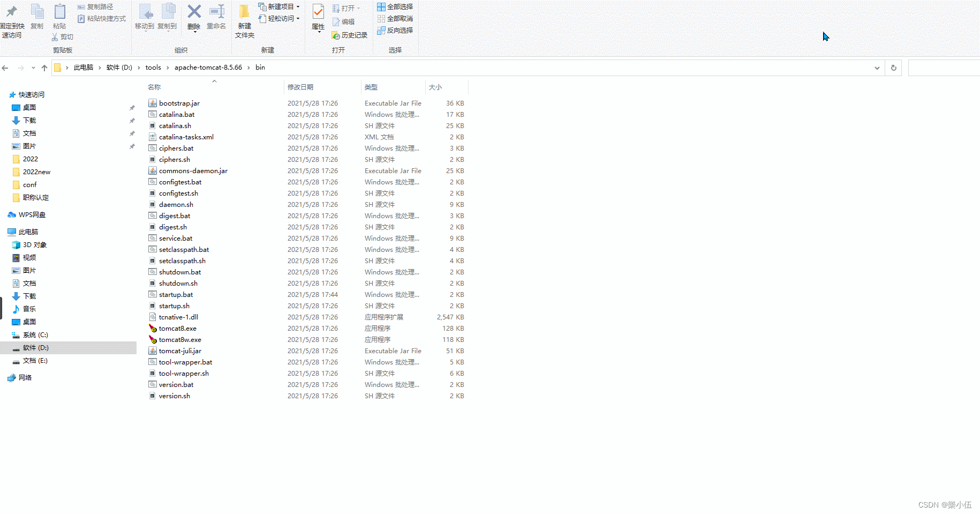Open 此电脑 in the navigation tree
The image size is (980, 514).
(x=28, y=232)
